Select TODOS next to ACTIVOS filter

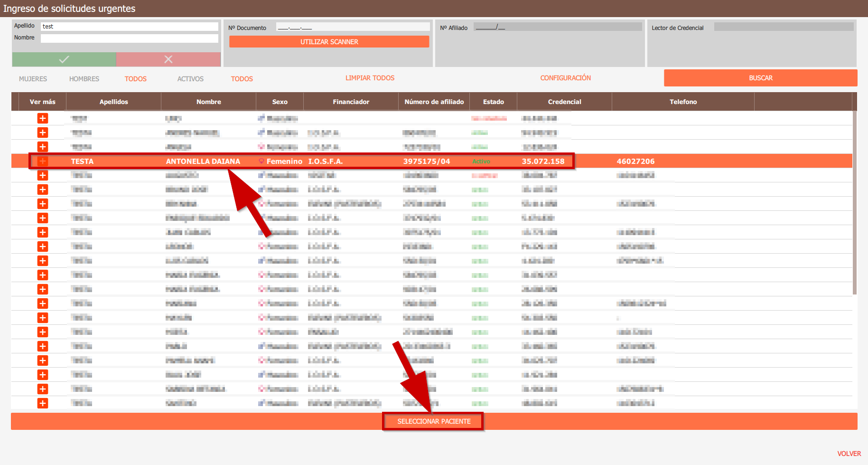[242, 79]
